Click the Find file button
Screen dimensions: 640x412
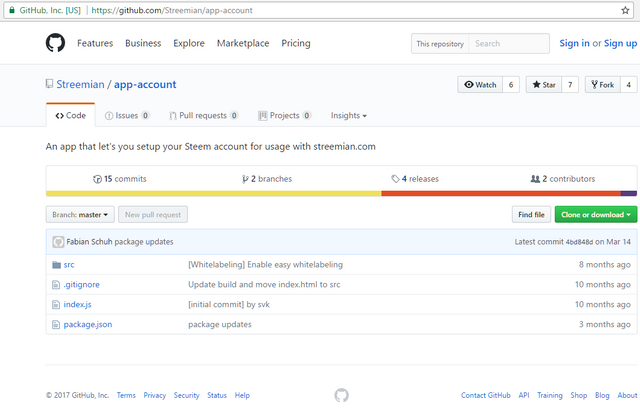(x=531, y=214)
